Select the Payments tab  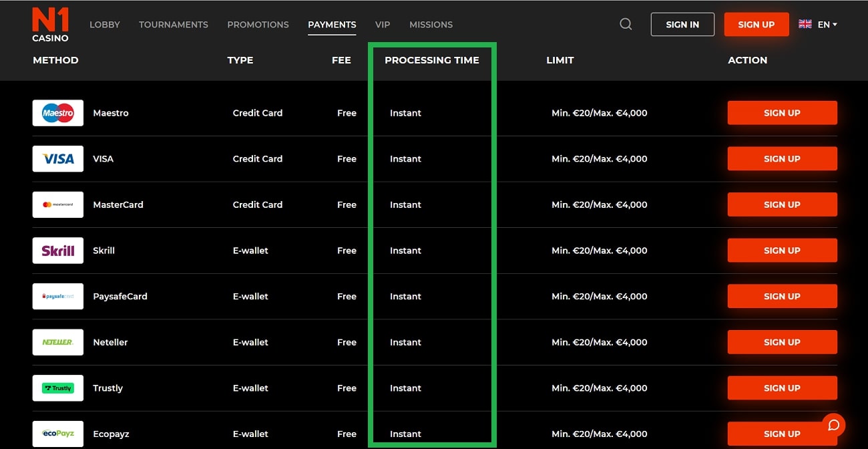(x=332, y=25)
